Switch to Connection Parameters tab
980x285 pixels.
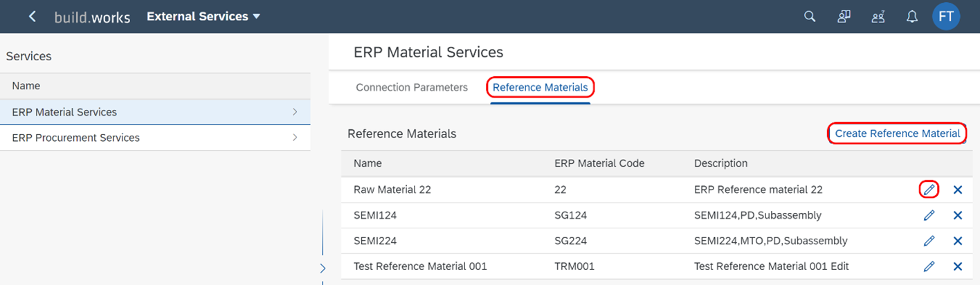412,88
